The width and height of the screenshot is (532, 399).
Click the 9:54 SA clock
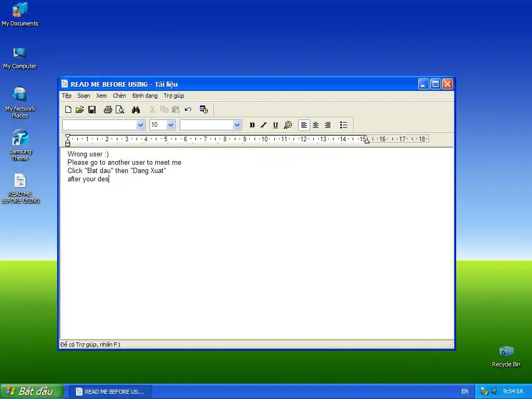tap(513, 392)
